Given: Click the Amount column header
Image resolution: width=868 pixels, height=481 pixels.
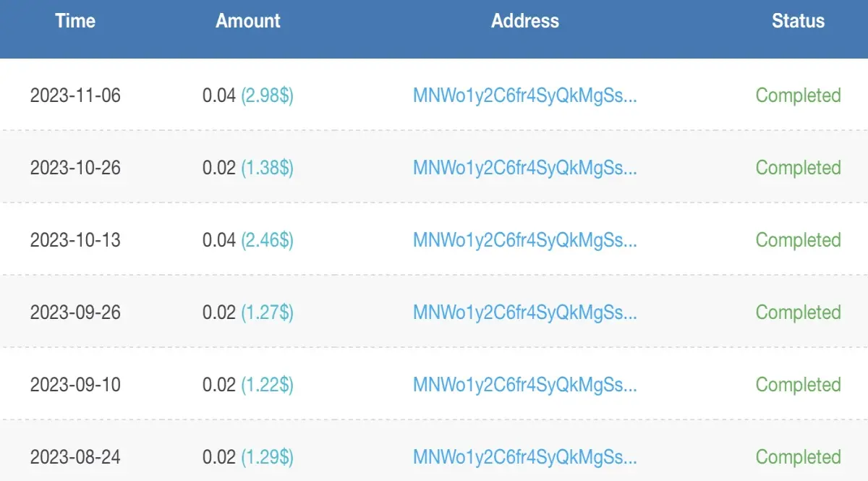Looking at the screenshot, I should [x=248, y=21].
